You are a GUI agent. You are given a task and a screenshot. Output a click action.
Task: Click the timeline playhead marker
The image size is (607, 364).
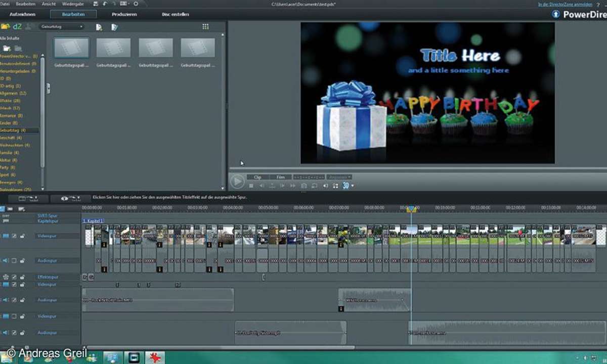tap(411, 208)
